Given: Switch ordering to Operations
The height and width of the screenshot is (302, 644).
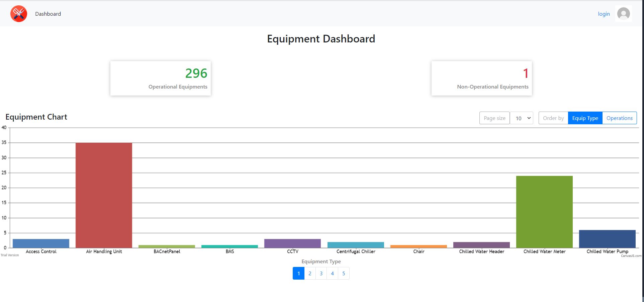Looking at the screenshot, I should coord(619,118).
